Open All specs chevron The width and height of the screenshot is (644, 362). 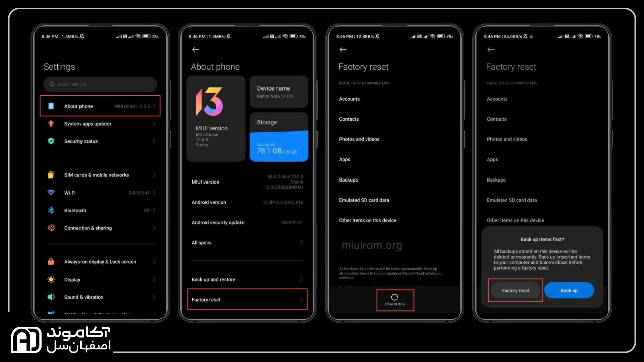301,242
